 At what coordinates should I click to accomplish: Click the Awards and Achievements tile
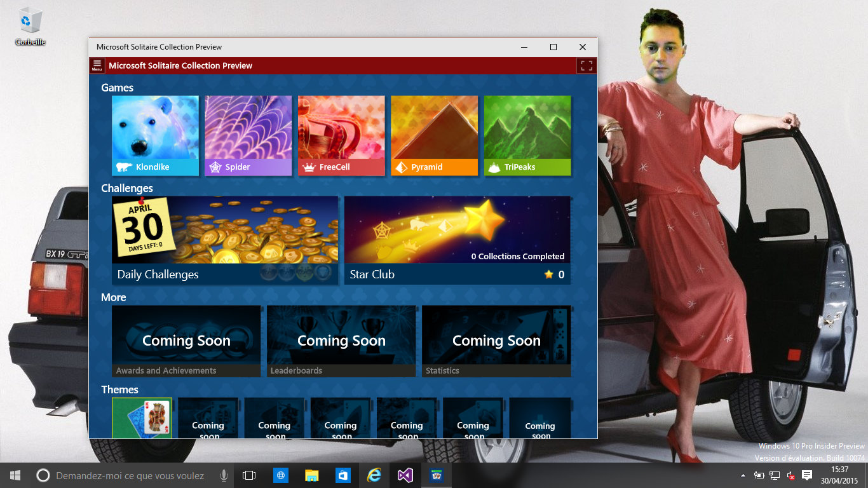pos(186,341)
